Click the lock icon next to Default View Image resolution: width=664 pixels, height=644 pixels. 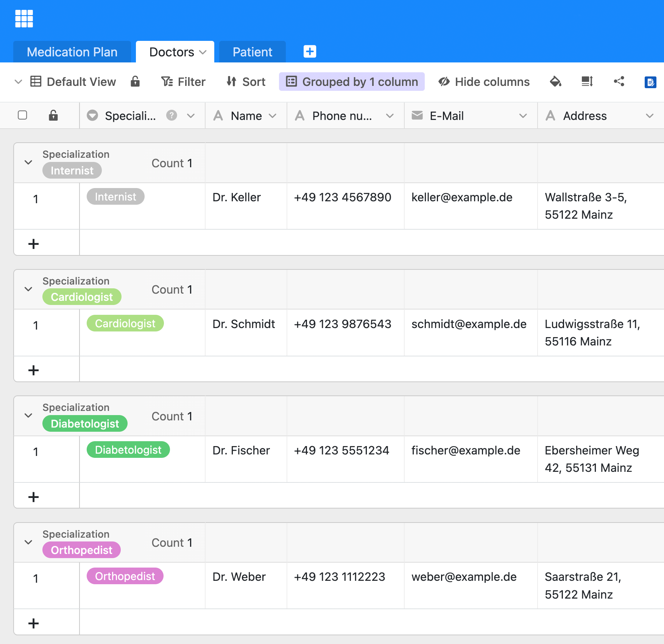135,81
